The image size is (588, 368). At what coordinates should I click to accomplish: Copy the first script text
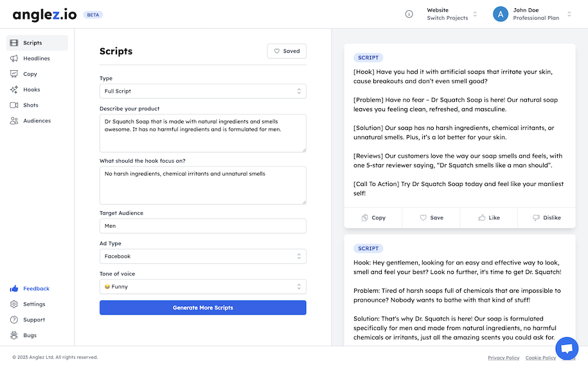[x=373, y=218]
